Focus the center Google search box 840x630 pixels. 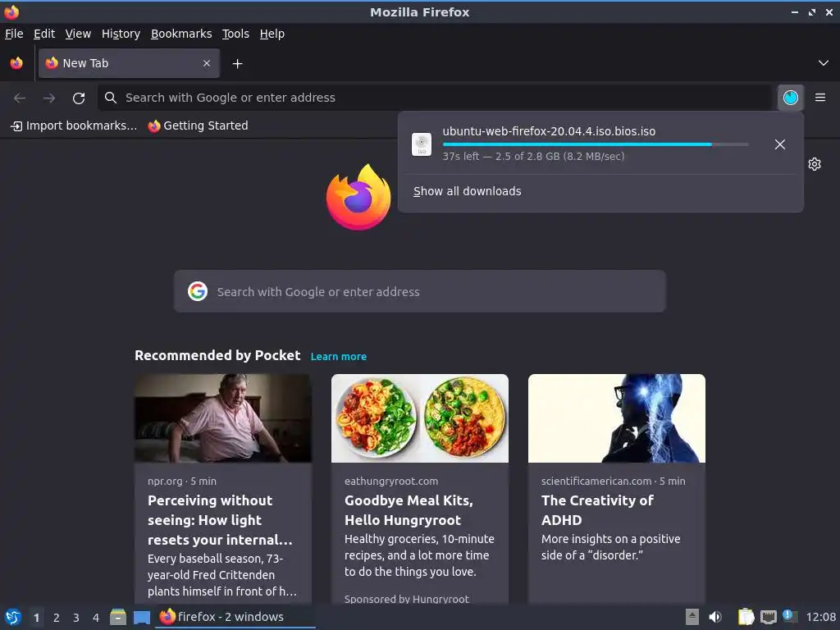(419, 291)
